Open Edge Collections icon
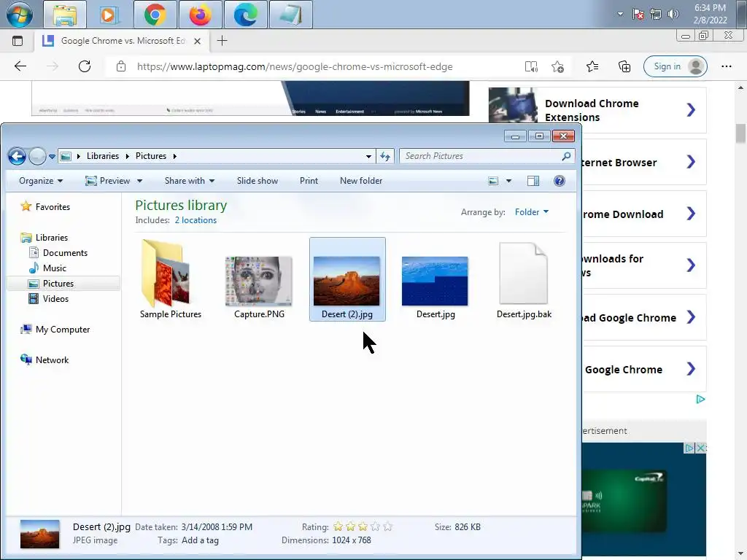This screenshot has width=747, height=560. click(624, 66)
